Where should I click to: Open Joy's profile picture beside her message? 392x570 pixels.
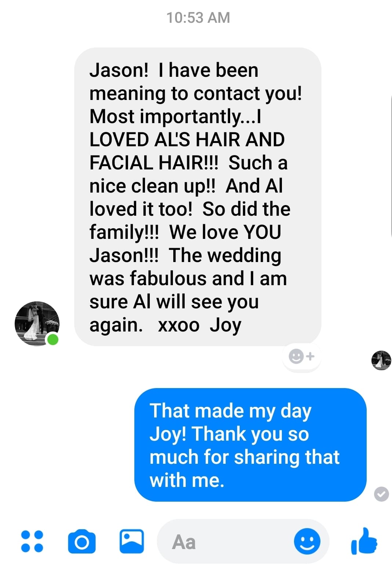36,323
